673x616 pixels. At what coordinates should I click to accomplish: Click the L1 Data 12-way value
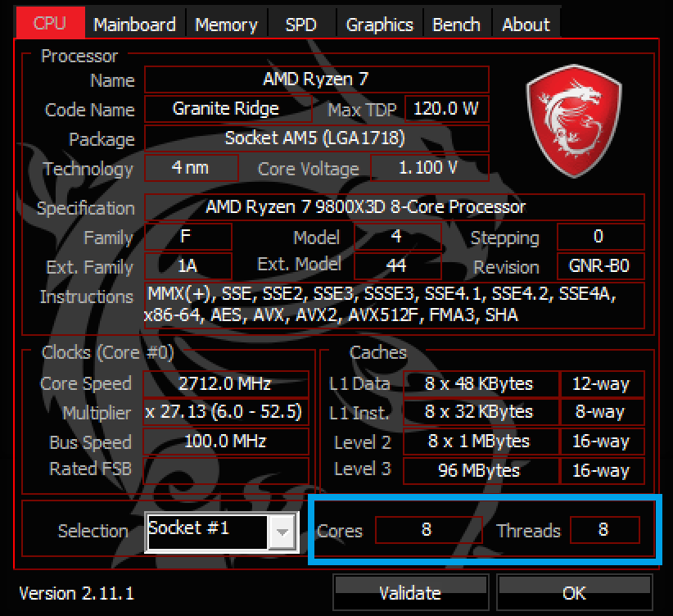click(603, 384)
